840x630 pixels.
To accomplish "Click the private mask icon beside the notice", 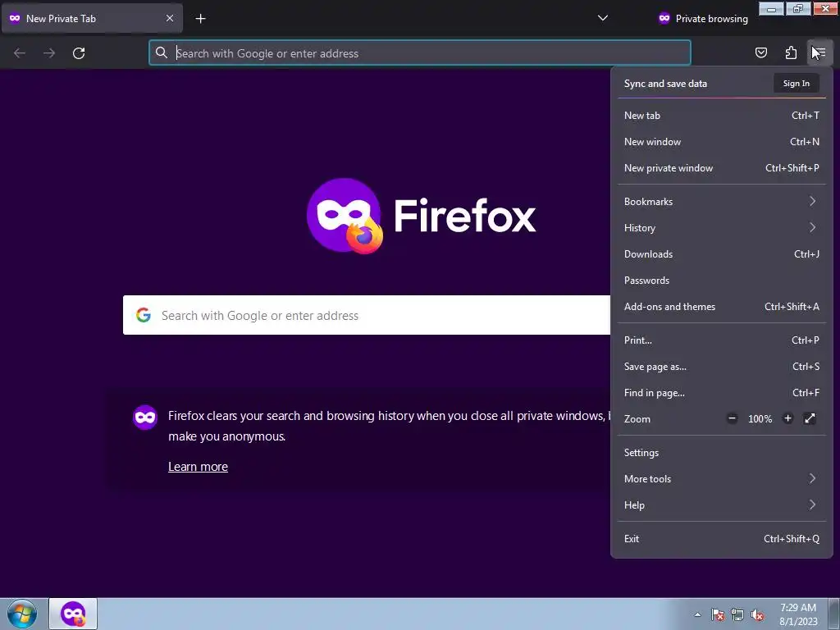I will point(145,418).
